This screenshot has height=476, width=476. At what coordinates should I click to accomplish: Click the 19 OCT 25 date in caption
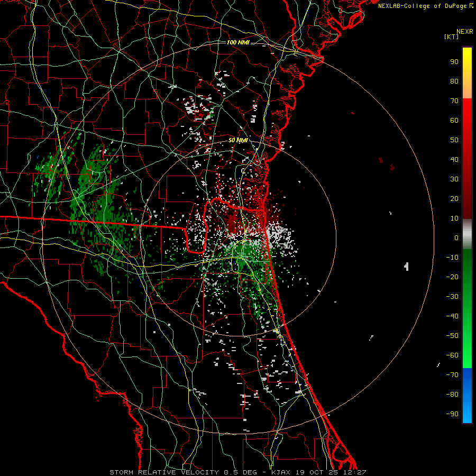click(316, 472)
